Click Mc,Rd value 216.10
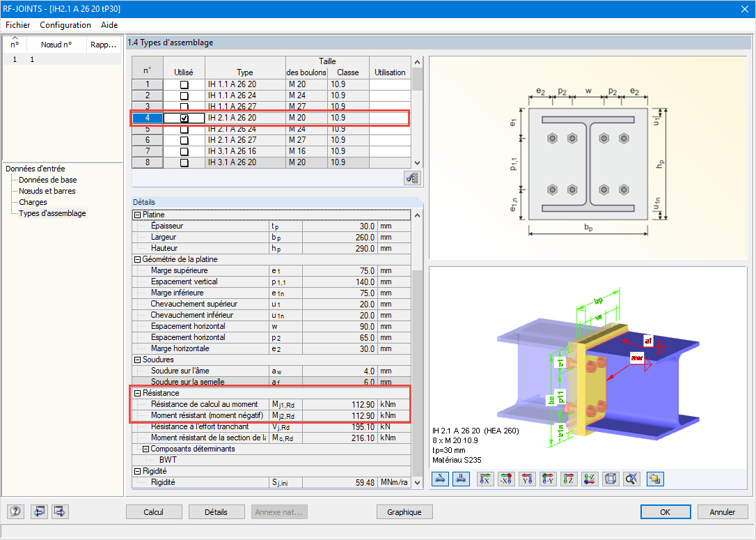 340,438
